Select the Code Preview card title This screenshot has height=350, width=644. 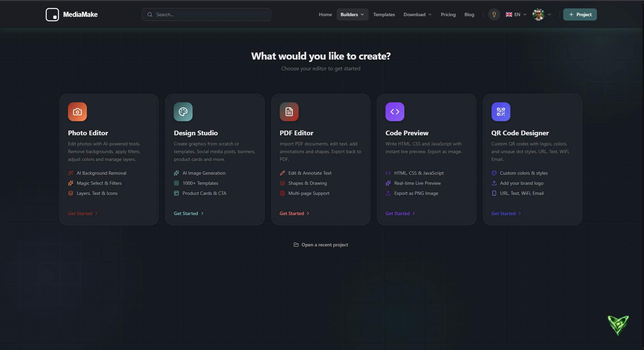(407, 133)
